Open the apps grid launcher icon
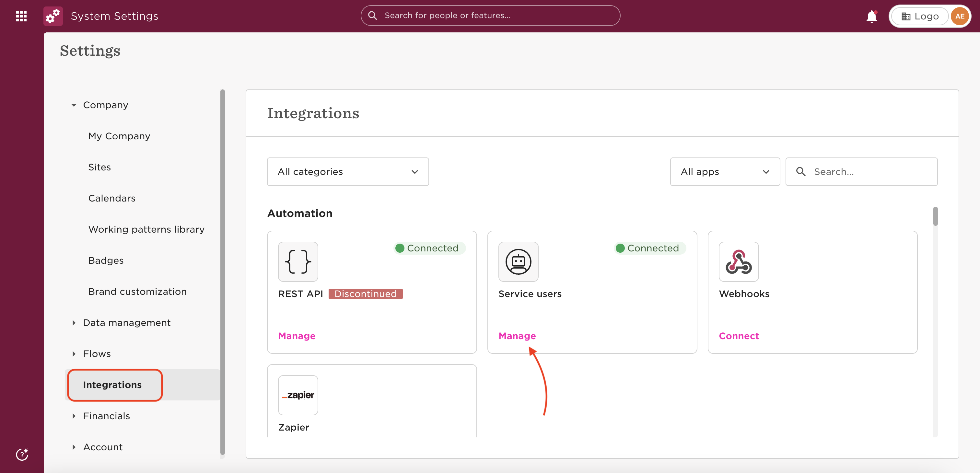This screenshot has width=980, height=473. 21,16
